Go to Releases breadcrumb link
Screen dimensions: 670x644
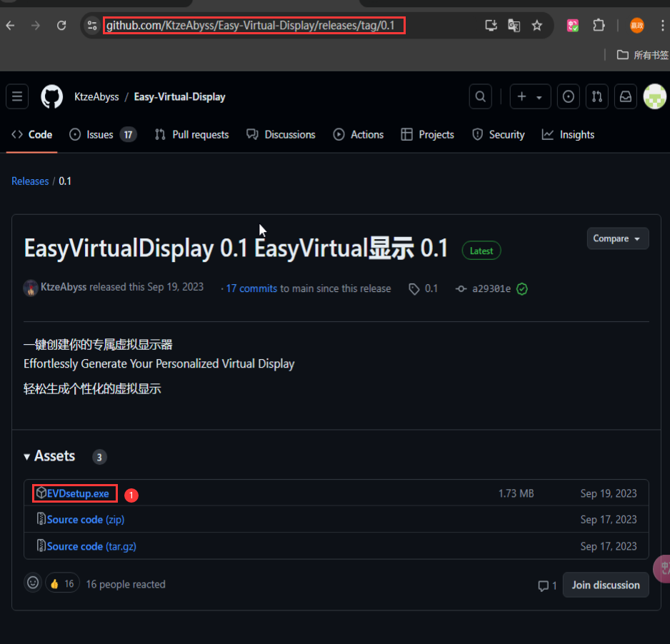click(30, 181)
